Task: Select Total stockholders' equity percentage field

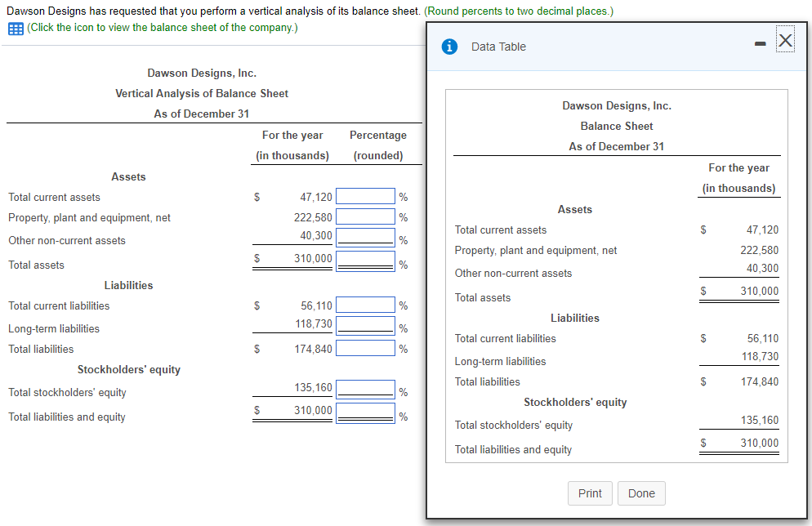Action: (365, 390)
